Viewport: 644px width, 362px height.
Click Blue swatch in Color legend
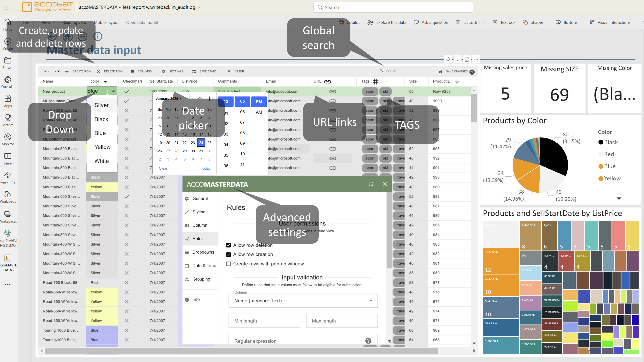pyautogui.click(x=601, y=167)
